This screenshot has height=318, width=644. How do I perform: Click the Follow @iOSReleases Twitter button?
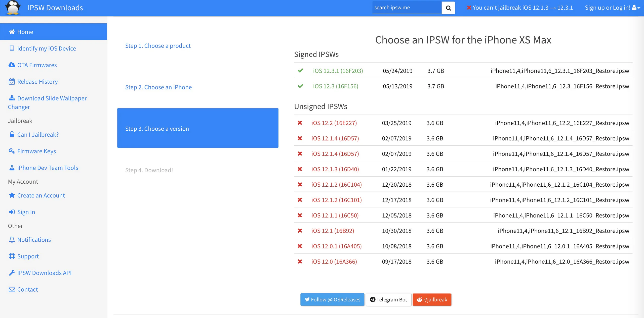pos(332,299)
